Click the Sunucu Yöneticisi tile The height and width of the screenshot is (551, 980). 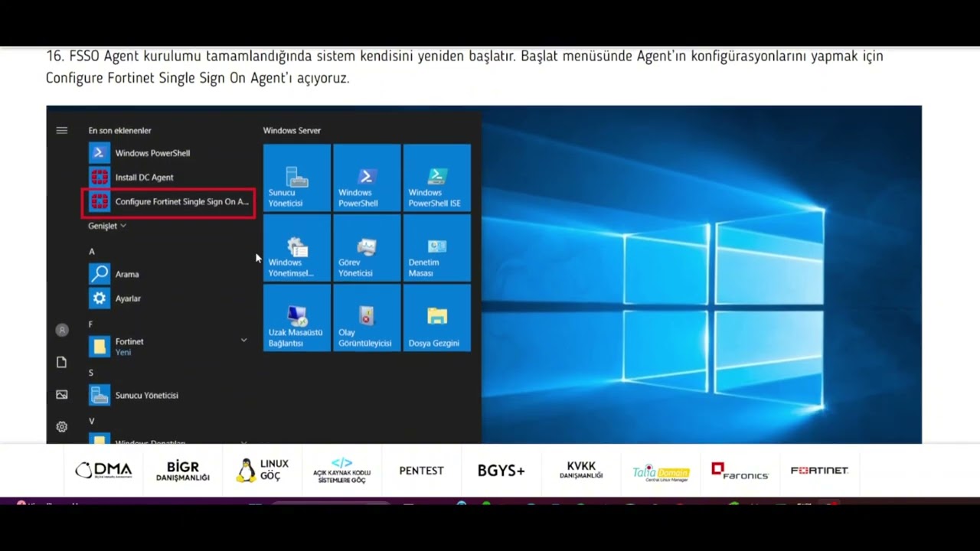(x=297, y=178)
